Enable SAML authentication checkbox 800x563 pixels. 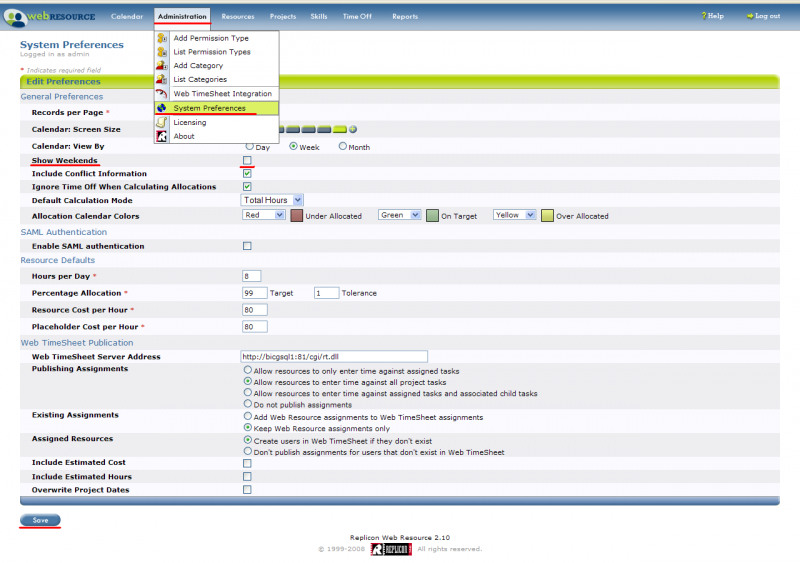click(x=247, y=246)
